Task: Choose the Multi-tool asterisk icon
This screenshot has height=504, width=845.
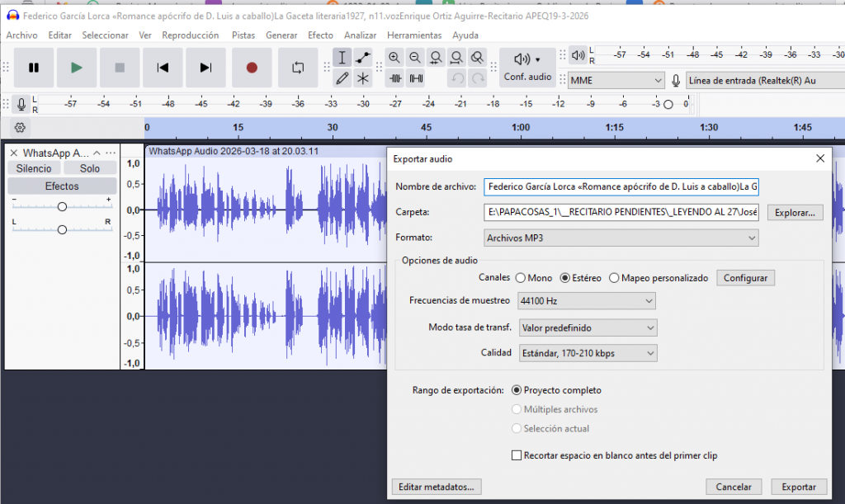Action: [363, 79]
